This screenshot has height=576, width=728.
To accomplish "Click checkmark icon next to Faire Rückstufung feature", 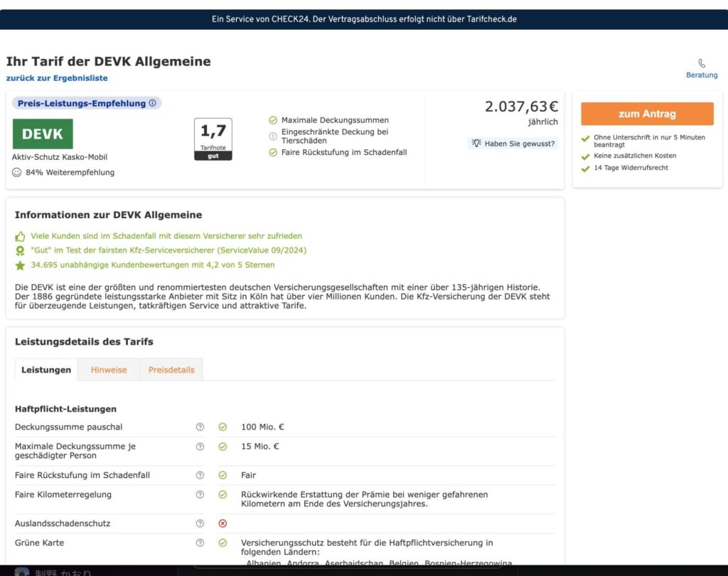I will click(x=273, y=152).
